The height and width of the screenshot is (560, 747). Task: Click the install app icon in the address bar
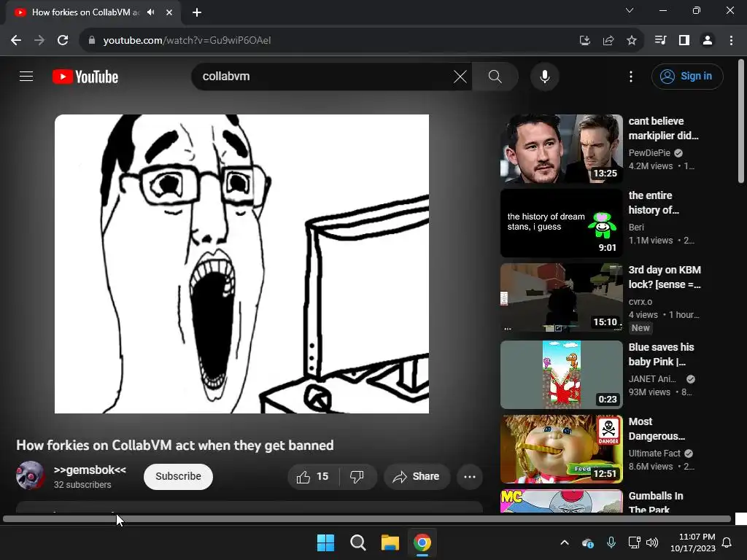click(x=584, y=41)
